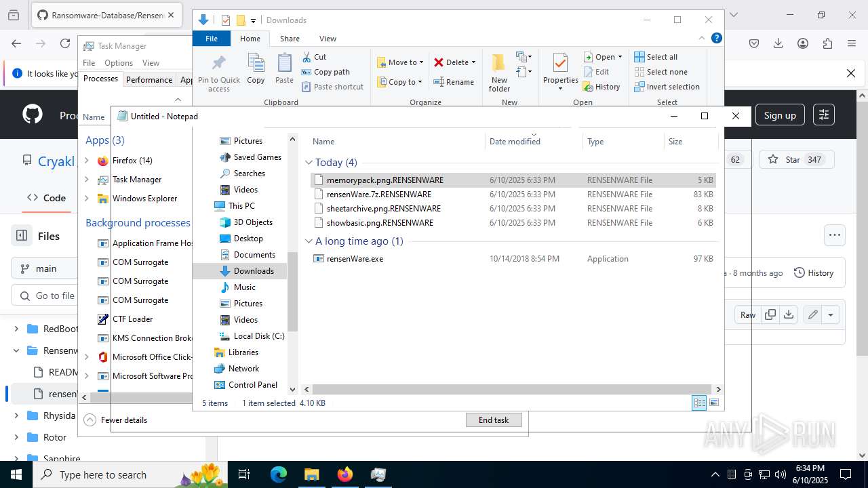Switch to Share ribbon tab
The image size is (868, 488).
point(290,39)
